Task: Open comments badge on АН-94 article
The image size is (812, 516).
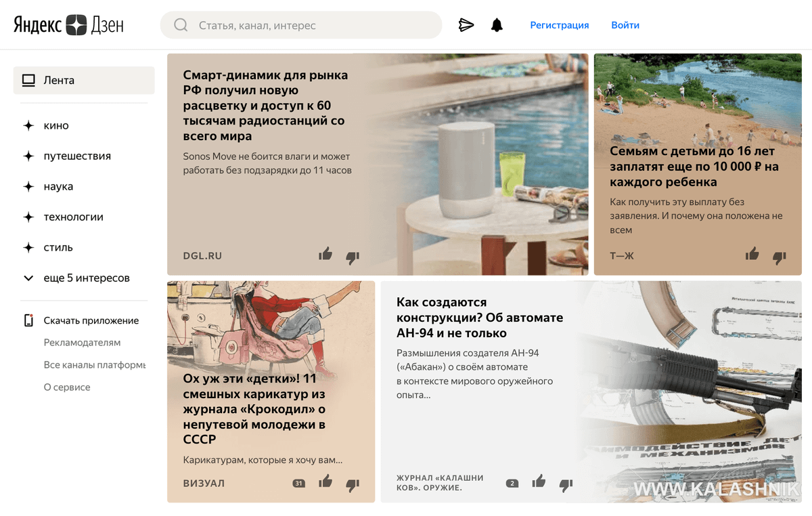Action: (512, 483)
